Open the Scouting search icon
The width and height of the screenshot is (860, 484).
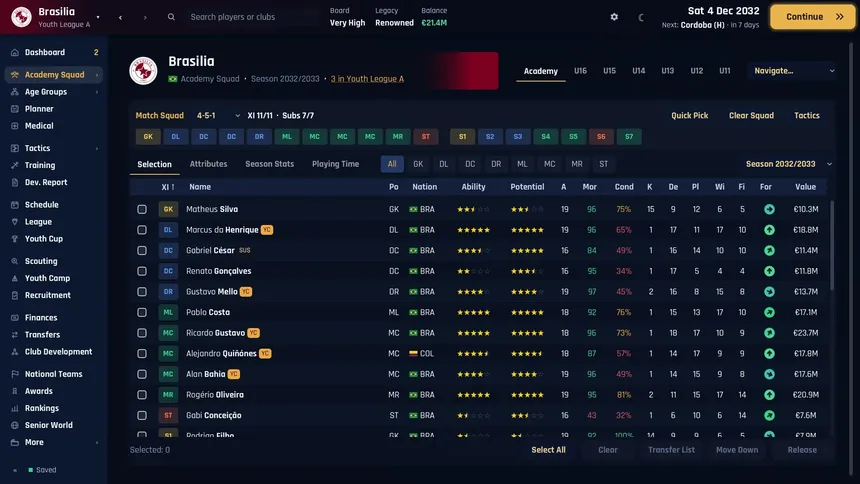[15, 261]
